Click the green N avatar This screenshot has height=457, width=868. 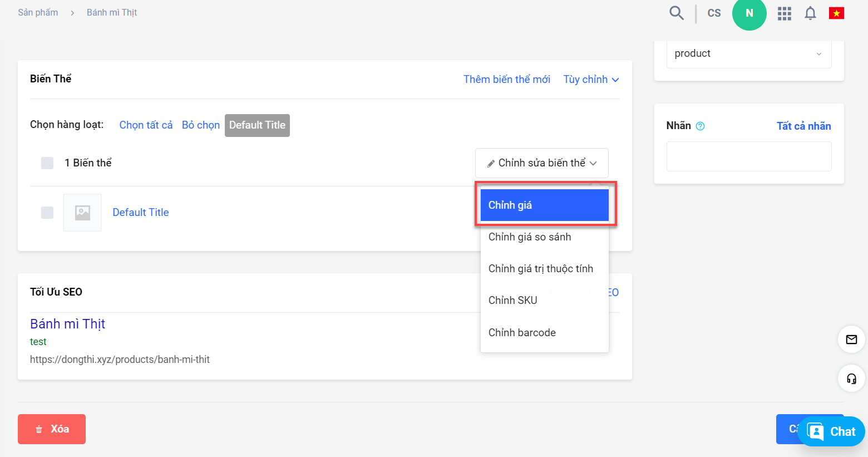coord(749,13)
